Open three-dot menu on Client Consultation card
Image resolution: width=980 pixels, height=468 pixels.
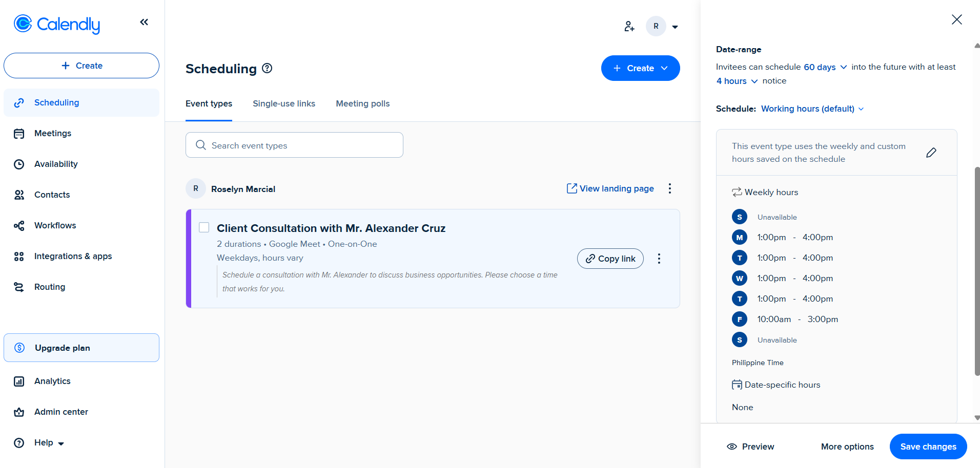[659, 259]
